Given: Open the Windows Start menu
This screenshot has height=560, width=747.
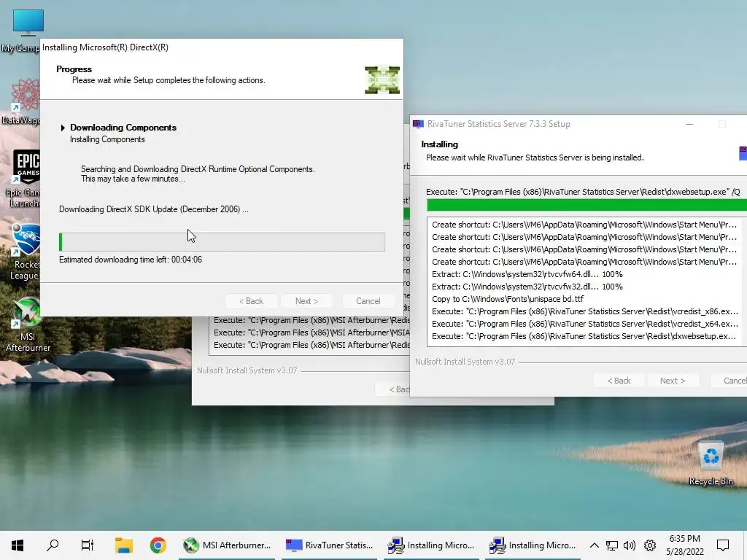Looking at the screenshot, I should 18,545.
